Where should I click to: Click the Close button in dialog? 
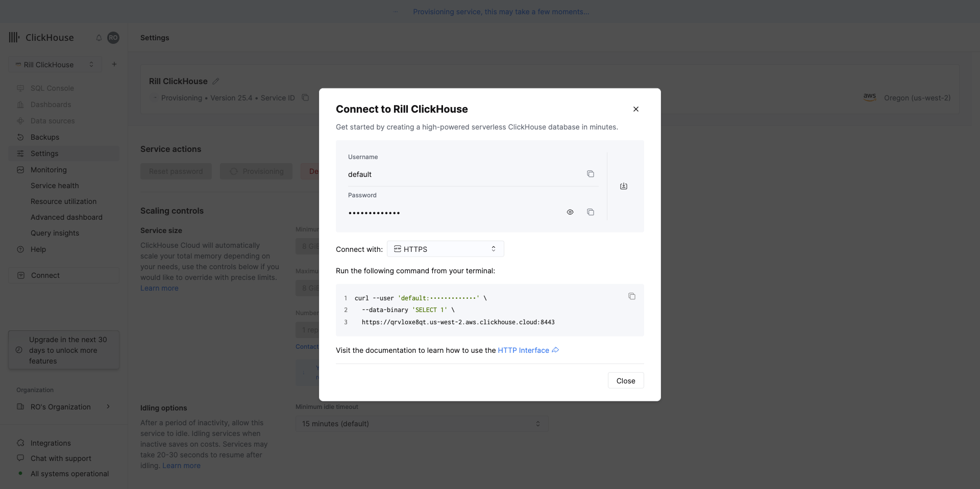click(x=626, y=381)
